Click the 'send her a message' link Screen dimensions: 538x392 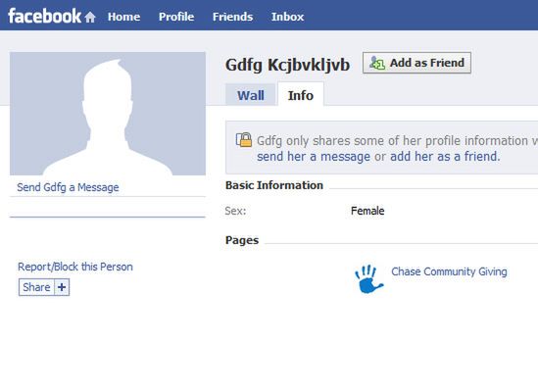[x=314, y=157]
